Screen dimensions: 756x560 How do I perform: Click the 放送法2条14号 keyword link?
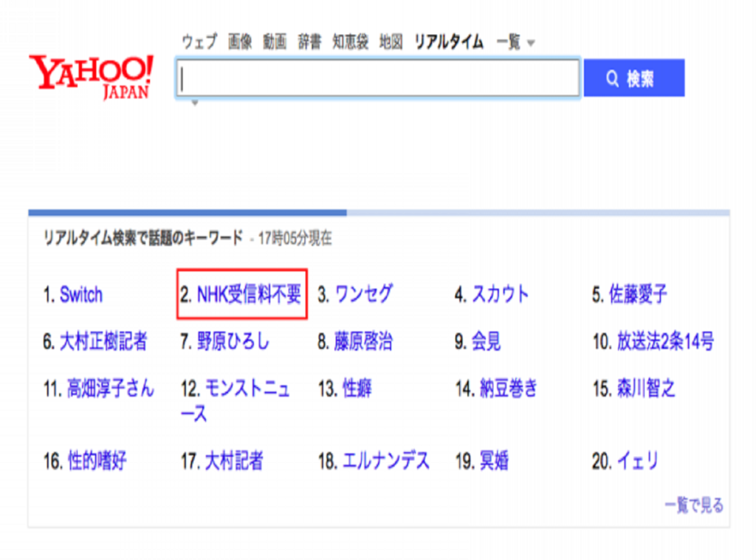coord(665,342)
